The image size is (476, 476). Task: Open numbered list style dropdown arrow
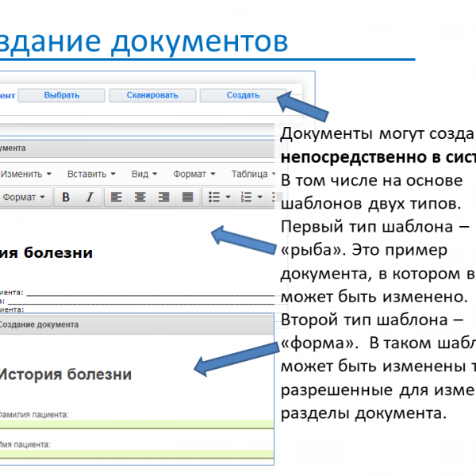point(260,197)
